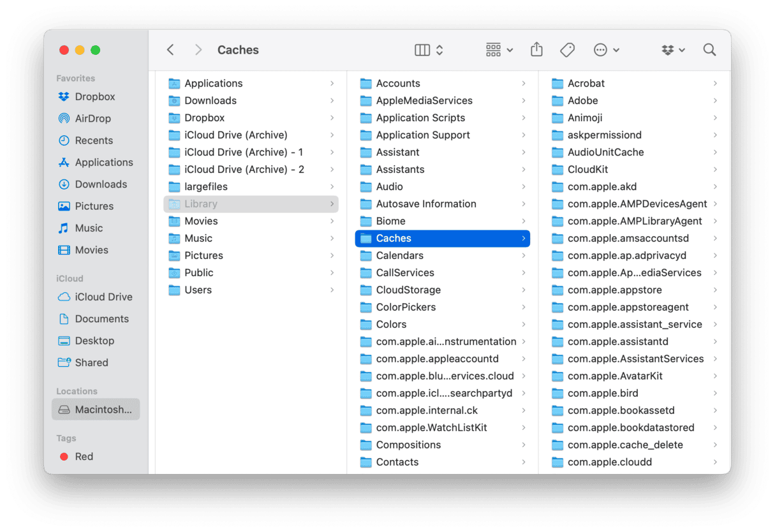The height and width of the screenshot is (532, 775).
Task: Select the Public folder
Action: click(x=251, y=273)
